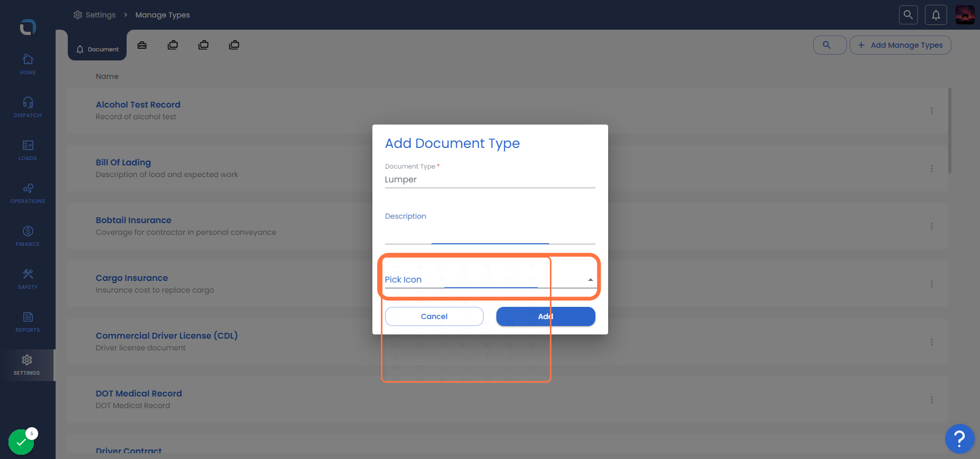Click the Description input field
Viewport: 980px width, 459px height.
coord(490,233)
